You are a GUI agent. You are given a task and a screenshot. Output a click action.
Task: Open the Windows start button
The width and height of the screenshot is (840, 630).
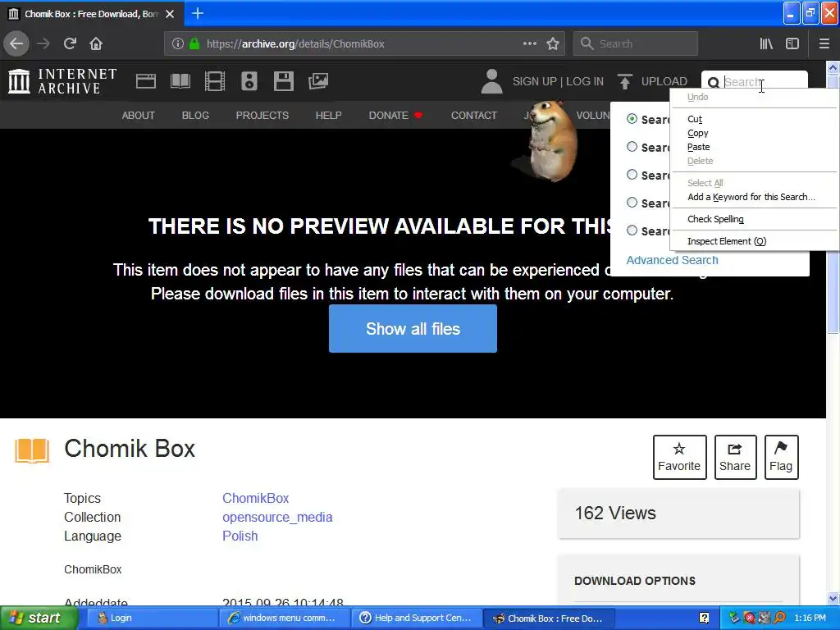click(39, 618)
